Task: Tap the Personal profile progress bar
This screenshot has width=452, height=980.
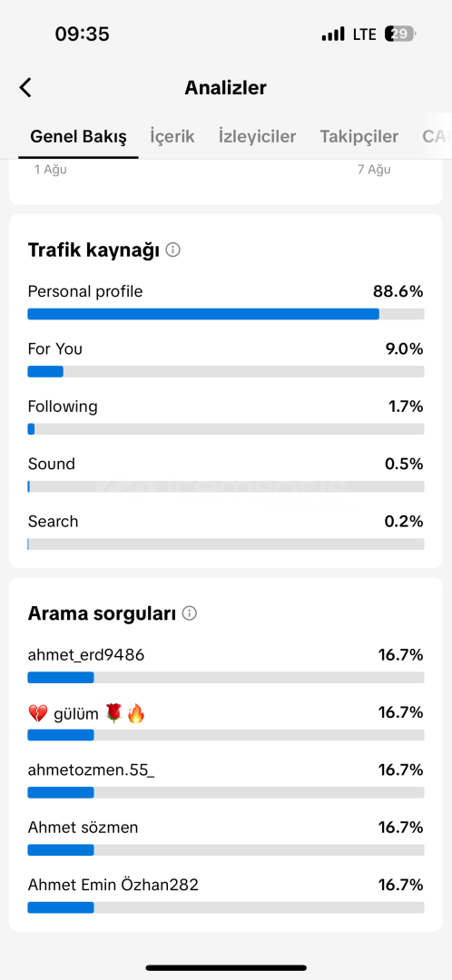Action: (x=226, y=314)
